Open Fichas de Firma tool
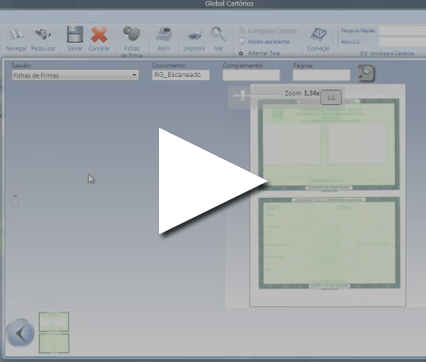 (x=132, y=41)
